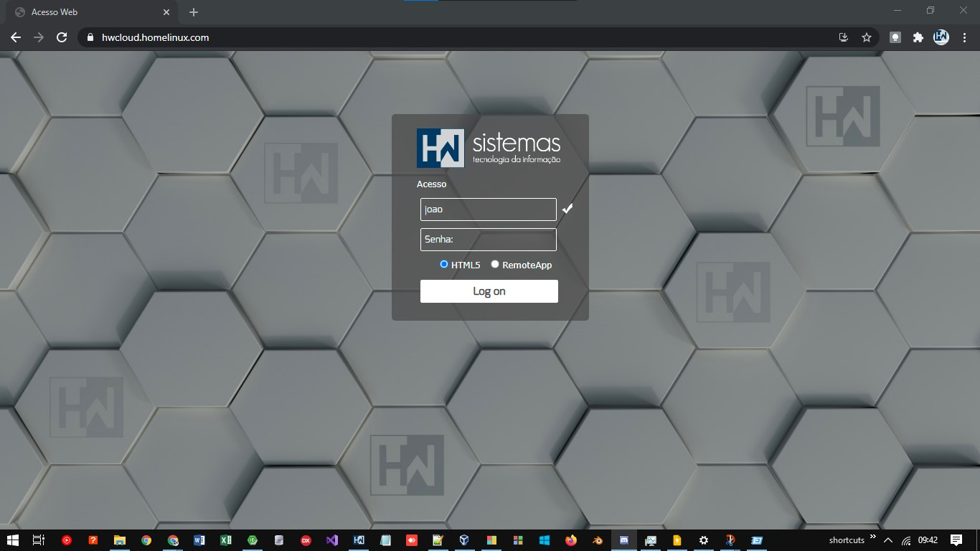The height and width of the screenshot is (551, 980).
Task: Show hidden system tray icons
Action: pyautogui.click(x=888, y=540)
